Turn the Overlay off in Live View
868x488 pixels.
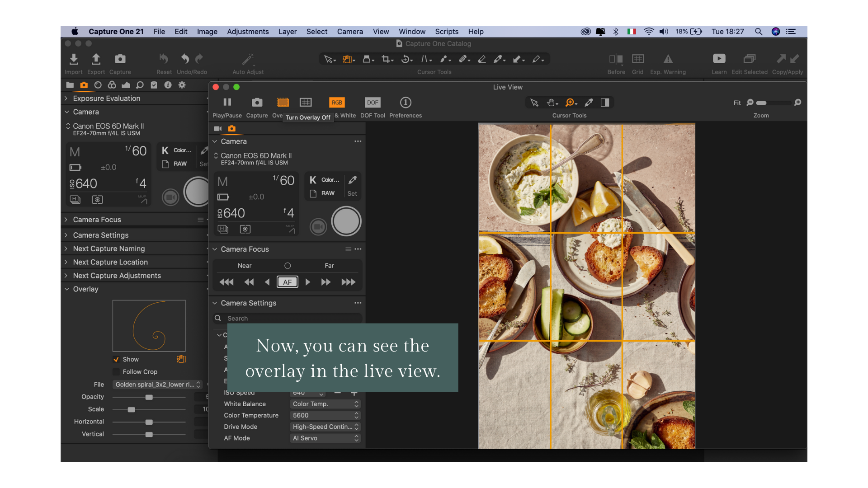pyautogui.click(x=283, y=102)
